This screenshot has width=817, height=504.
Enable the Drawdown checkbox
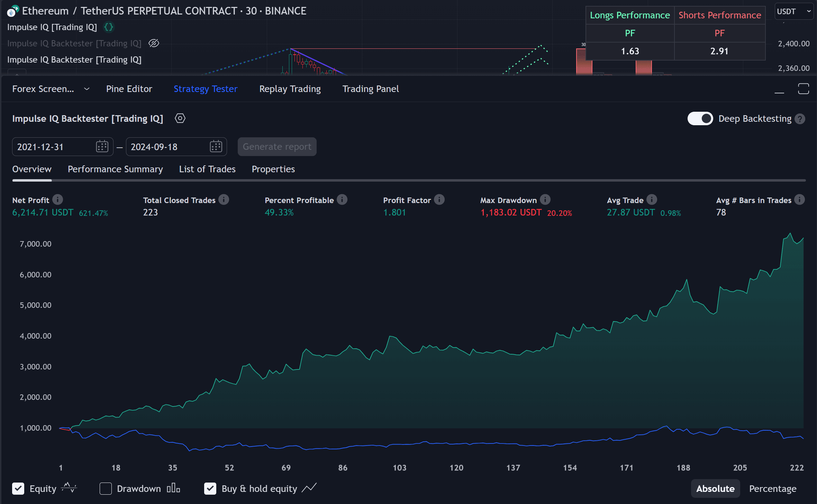coord(106,488)
